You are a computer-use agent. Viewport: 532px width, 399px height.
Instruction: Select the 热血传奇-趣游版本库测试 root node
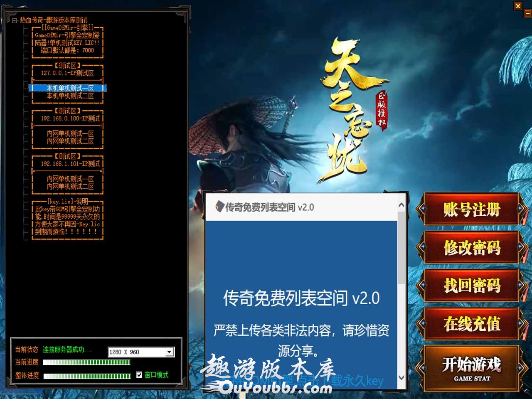coord(54,20)
